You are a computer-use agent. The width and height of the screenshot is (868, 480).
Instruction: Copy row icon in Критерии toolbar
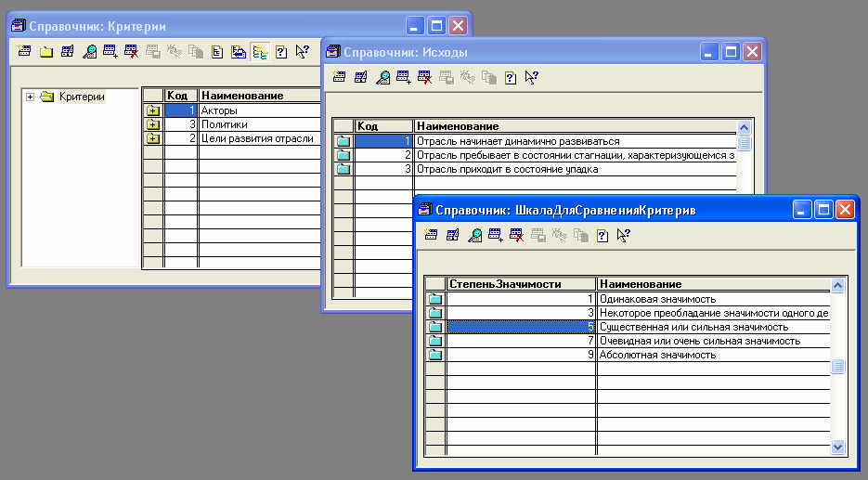[110, 51]
